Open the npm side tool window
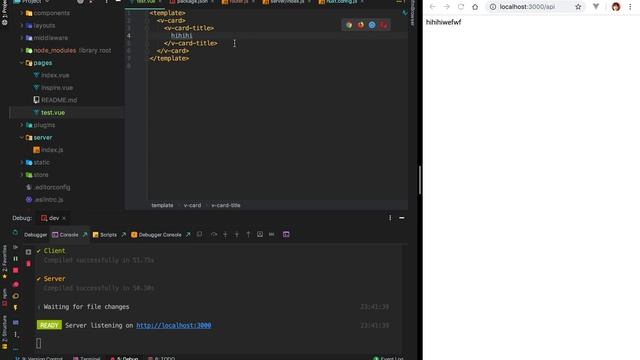 click(4, 297)
